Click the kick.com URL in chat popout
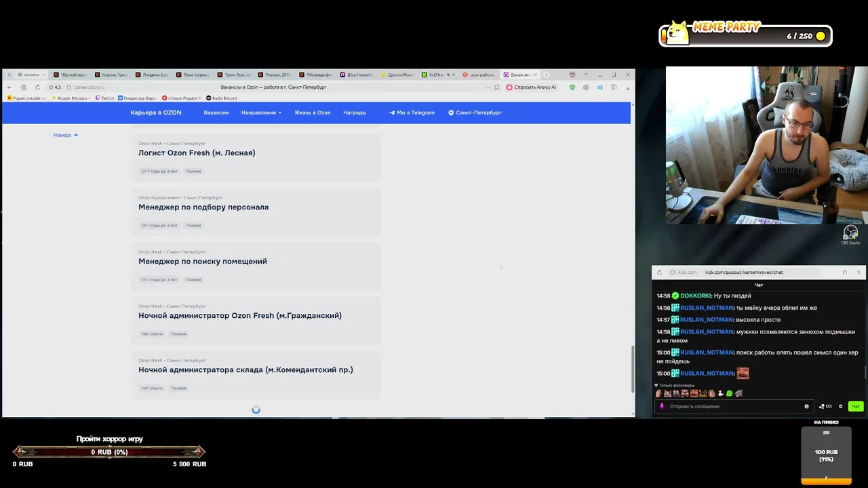The width and height of the screenshot is (868, 488). click(x=744, y=272)
